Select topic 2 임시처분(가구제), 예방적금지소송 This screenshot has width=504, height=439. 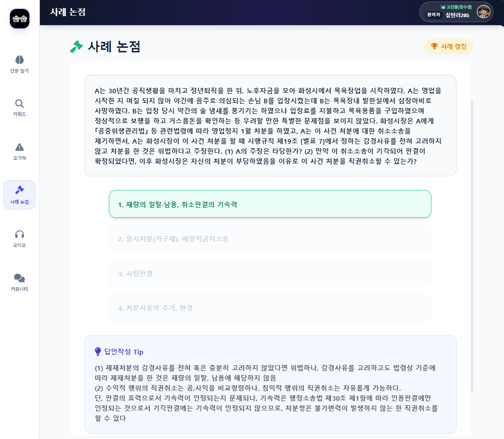(x=270, y=239)
